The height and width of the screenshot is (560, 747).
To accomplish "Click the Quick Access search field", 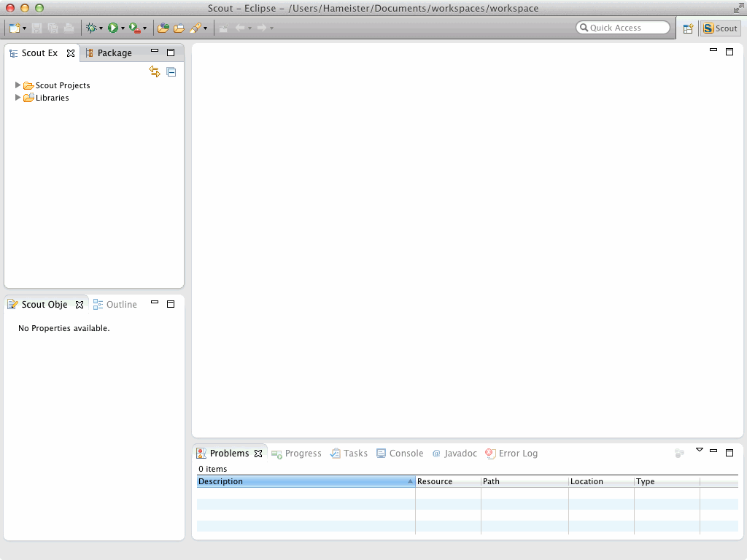I will [x=624, y=28].
